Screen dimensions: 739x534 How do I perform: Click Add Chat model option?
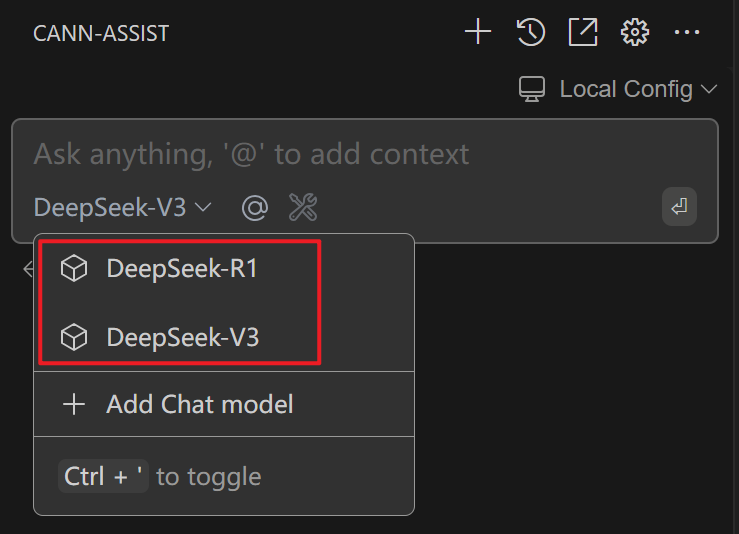(200, 404)
